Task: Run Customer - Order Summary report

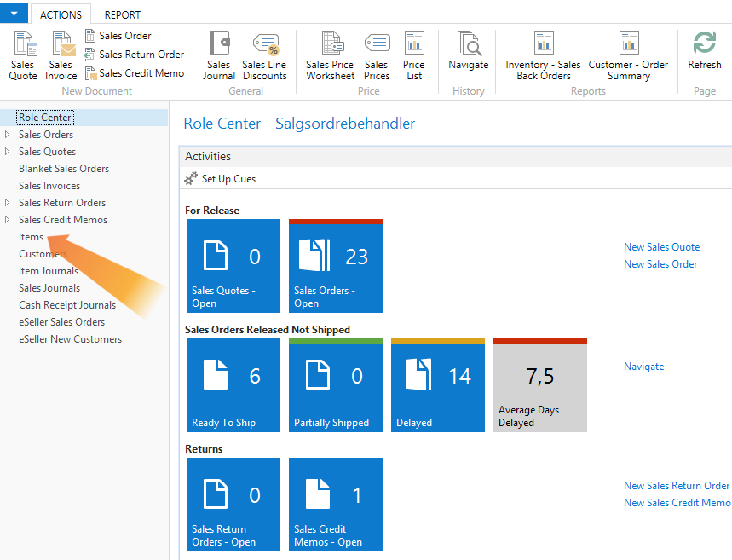Action: [628, 55]
